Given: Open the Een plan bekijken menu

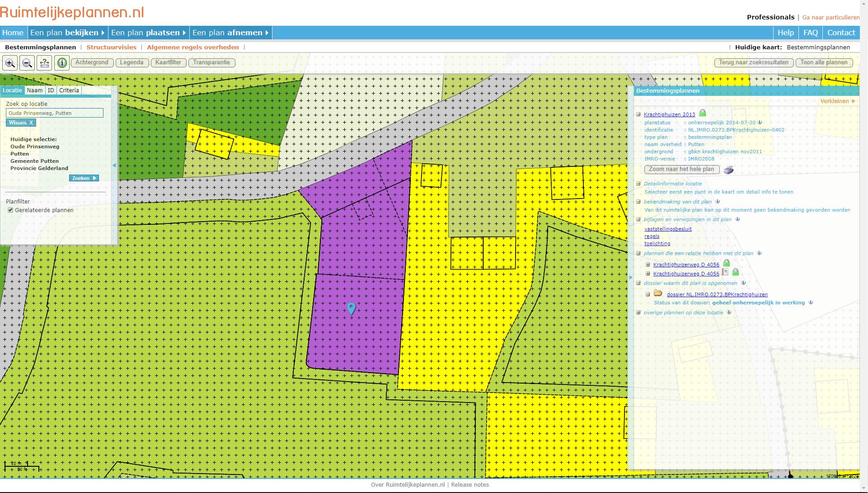Looking at the screenshot, I should (x=66, y=32).
